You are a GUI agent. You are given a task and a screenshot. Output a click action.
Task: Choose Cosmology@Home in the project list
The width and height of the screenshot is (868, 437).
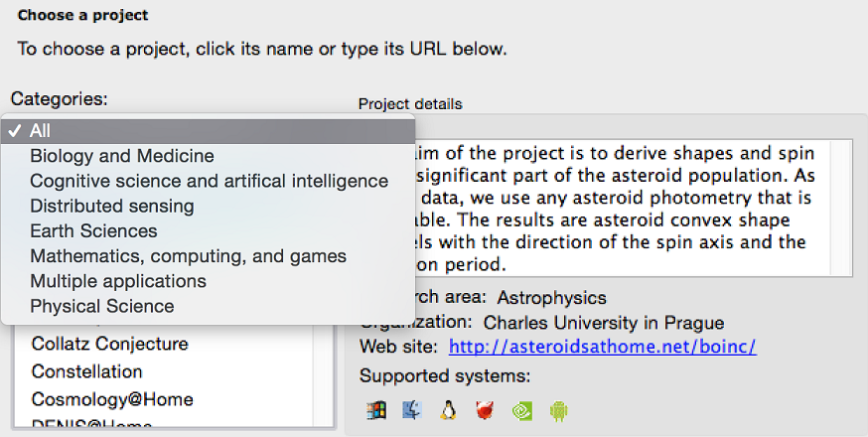click(x=112, y=399)
